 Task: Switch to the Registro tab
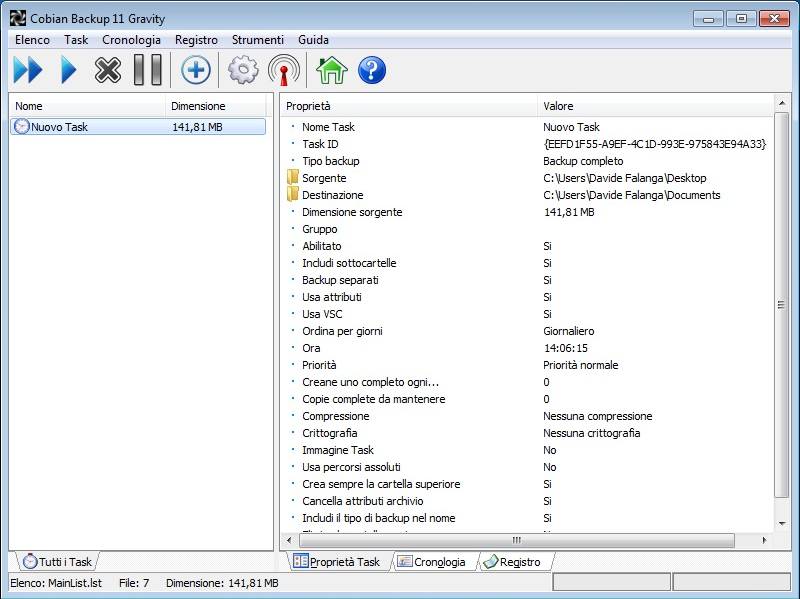(x=518, y=562)
